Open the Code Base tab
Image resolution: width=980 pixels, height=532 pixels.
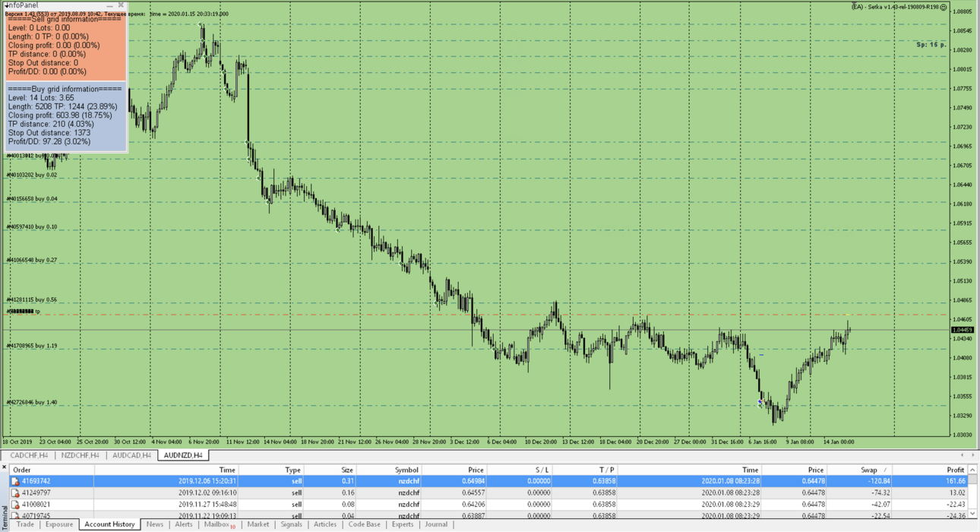coord(364,524)
